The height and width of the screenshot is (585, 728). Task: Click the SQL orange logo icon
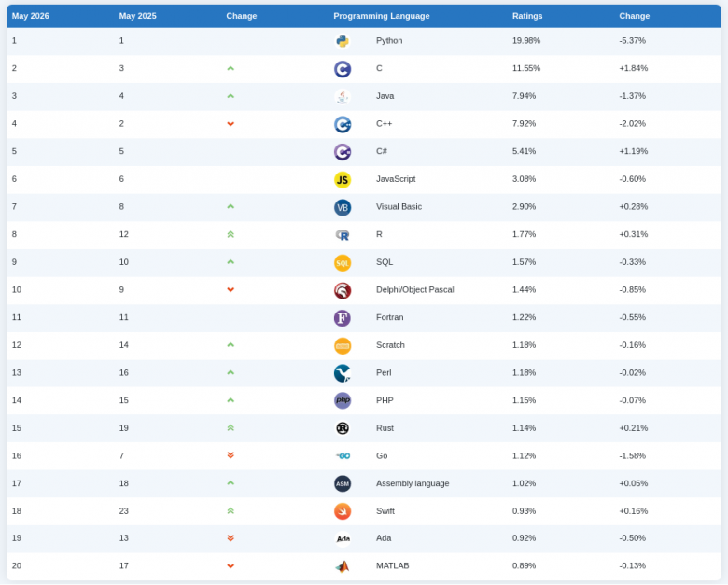tap(343, 263)
